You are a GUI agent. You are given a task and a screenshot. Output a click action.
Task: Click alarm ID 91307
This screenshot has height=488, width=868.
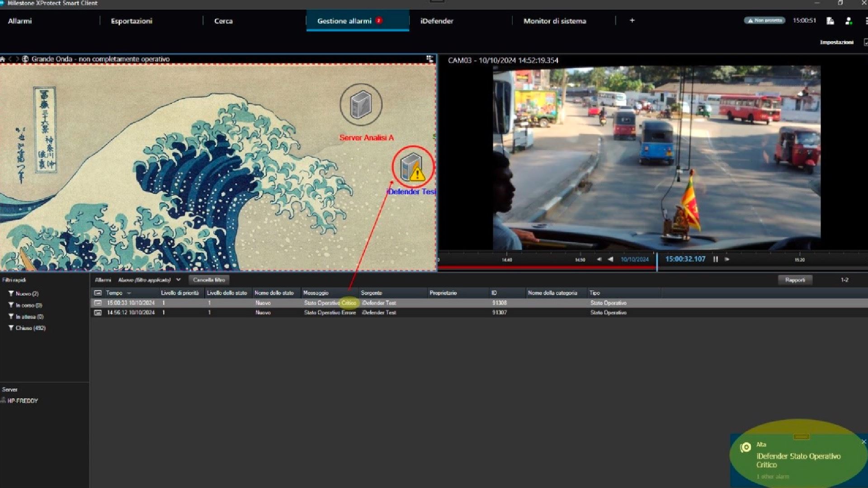click(500, 313)
